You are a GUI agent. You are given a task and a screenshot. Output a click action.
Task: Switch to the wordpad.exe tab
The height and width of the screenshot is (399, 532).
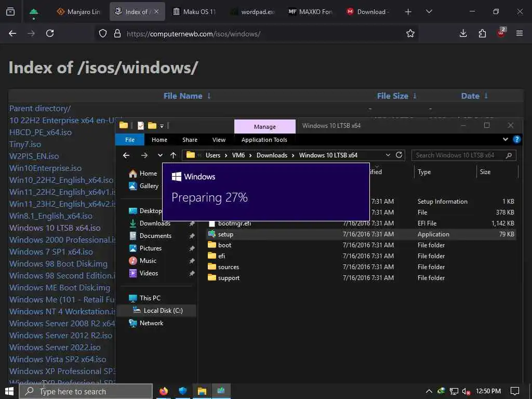[x=252, y=12]
